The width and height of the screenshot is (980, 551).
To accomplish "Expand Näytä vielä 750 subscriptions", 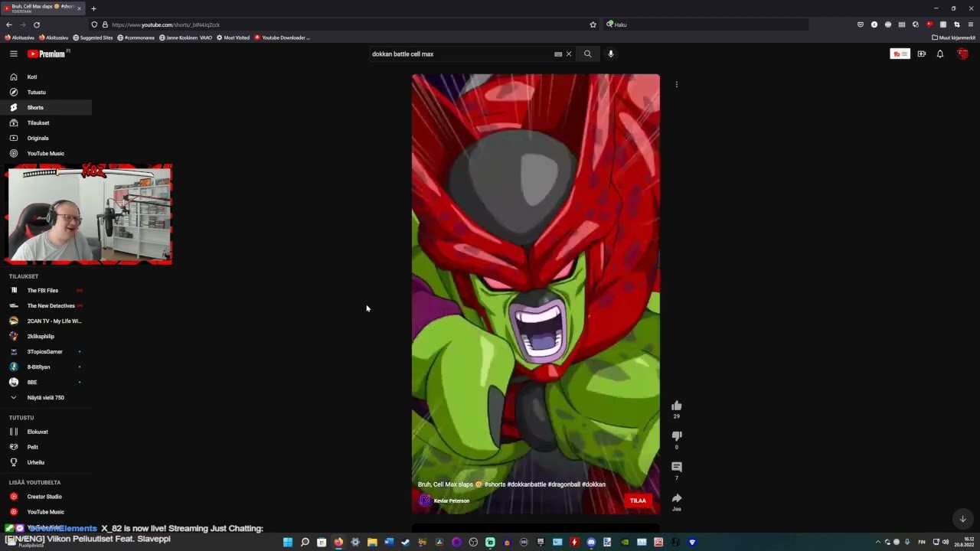I will coord(46,397).
